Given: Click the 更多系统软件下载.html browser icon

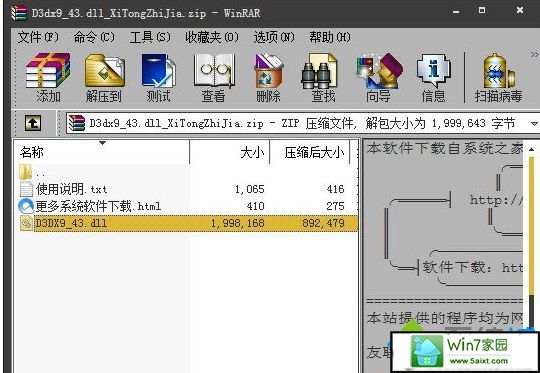Looking at the screenshot, I should click(x=26, y=206).
